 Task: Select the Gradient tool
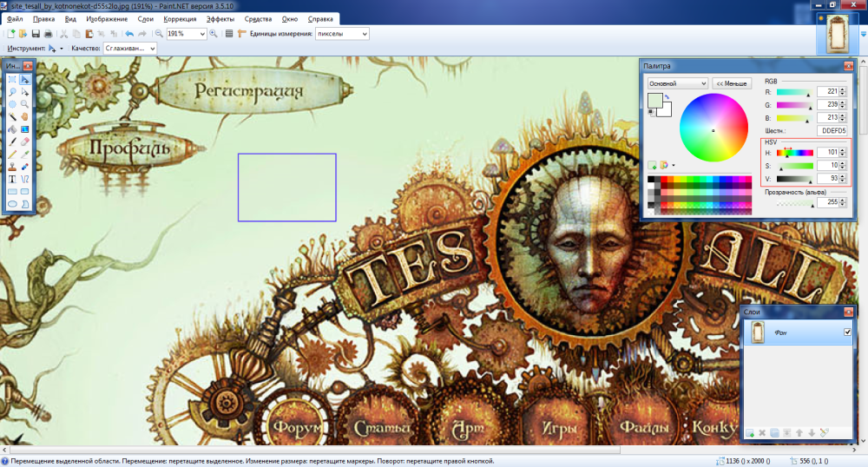pyautogui.click(x=25, y=129)
